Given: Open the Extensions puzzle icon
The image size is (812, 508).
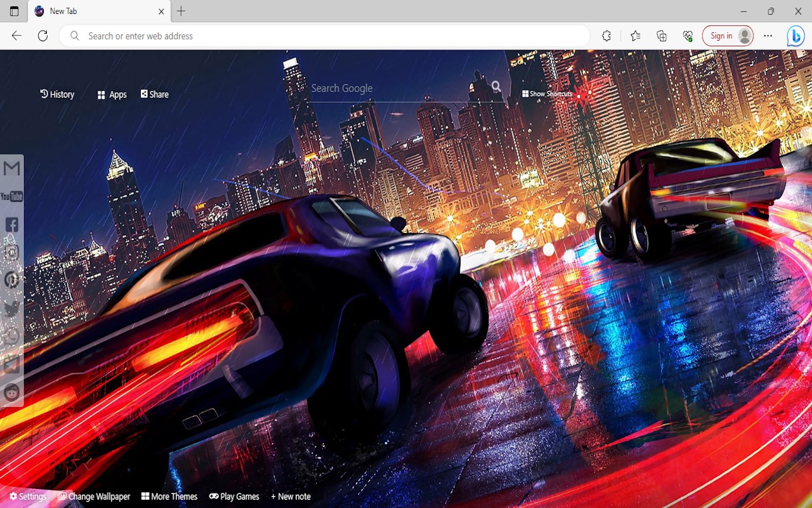Looking at the screenshot, I should tap(606, 36).
